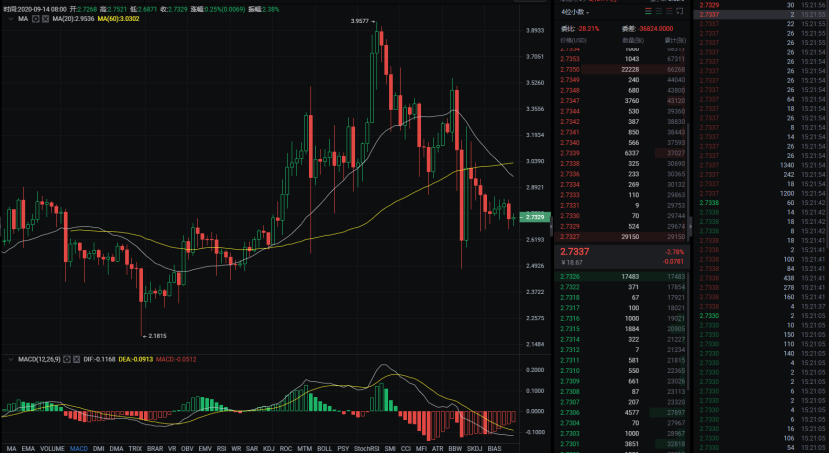Select the BIAS indicator tab
Viewport: 829px width, 454px height.
point(494,449)
